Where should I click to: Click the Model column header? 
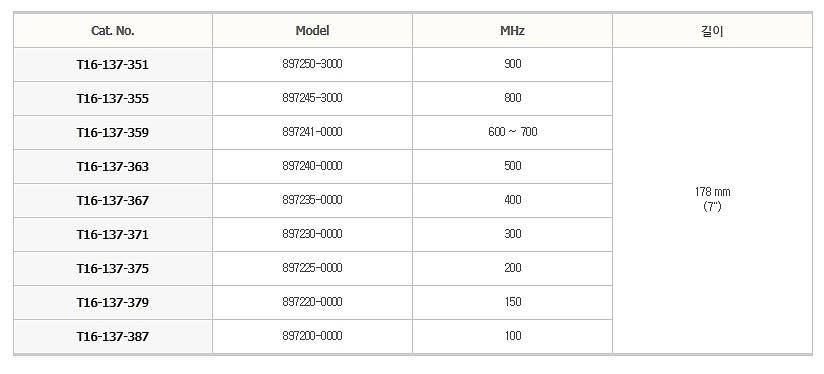(313, 30)
